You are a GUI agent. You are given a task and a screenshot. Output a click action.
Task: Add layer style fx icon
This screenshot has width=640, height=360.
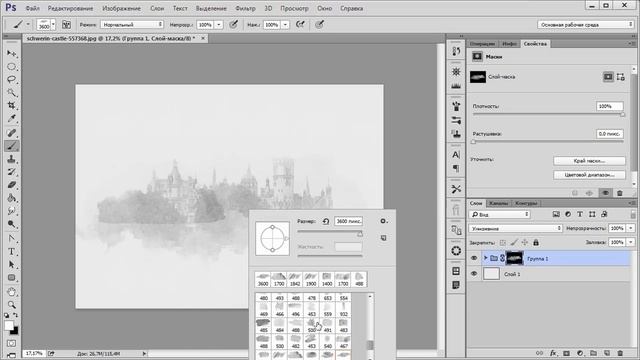coord(553,353)
